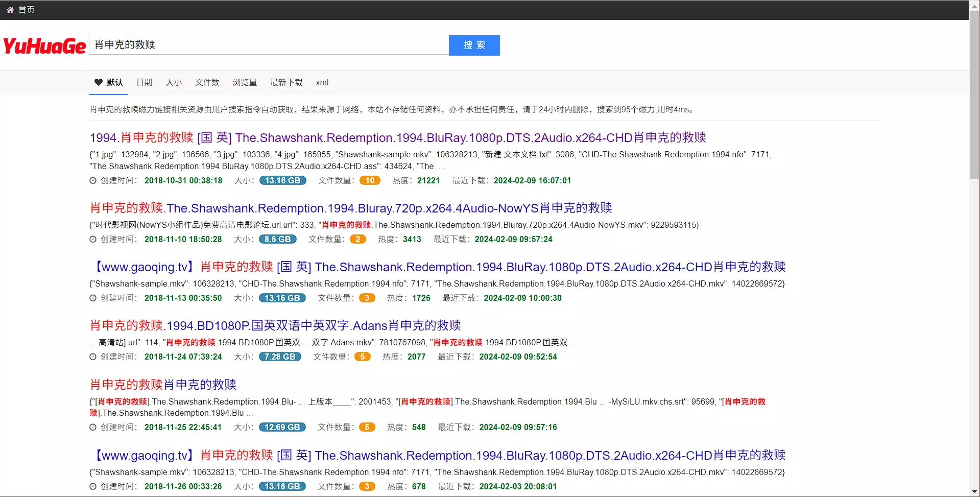Viewport: 980px width, 497px height.
Task: Click the 7.28 GB size badge
Action: pyautogui.click(x=280, y=357)
